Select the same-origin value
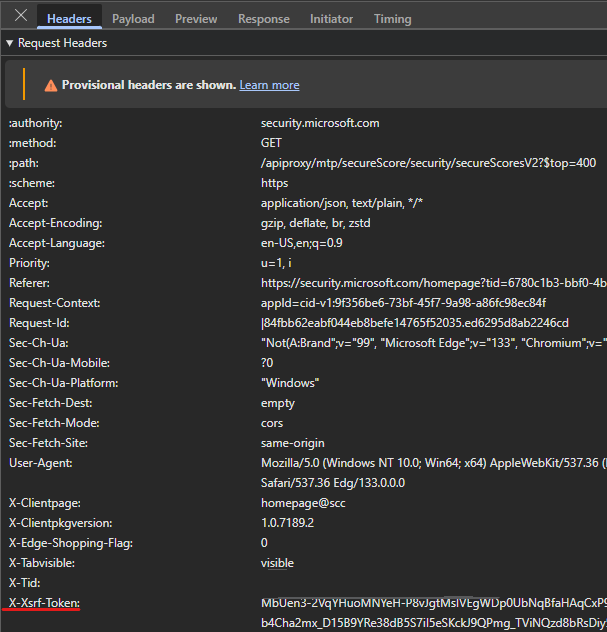 (293, 443)
